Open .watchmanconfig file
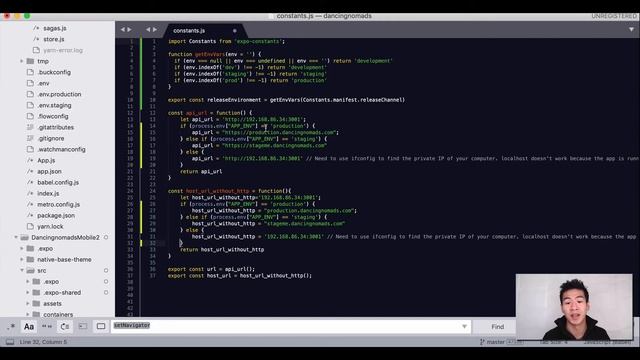Image resolution: width=640 pixels, height=360 pixels. (61, 149)
